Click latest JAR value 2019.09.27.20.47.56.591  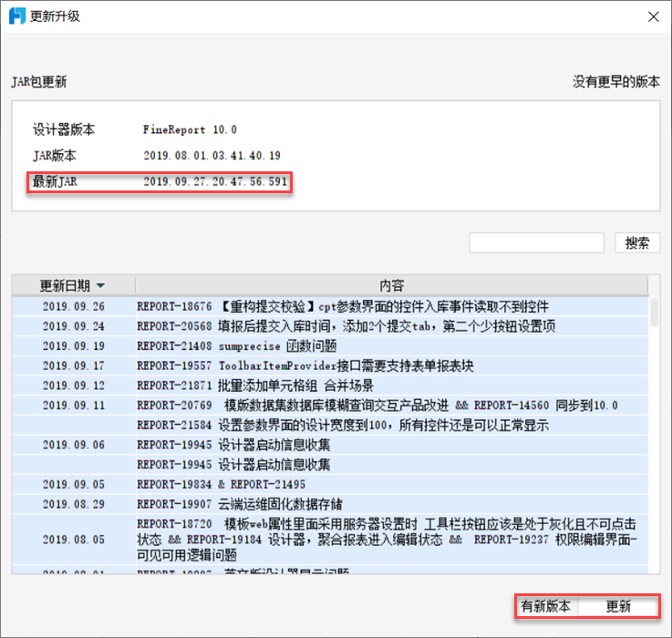click(215, 181)
